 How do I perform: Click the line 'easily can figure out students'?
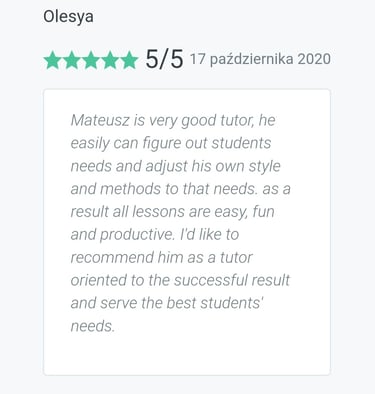(x=171, y=143)
